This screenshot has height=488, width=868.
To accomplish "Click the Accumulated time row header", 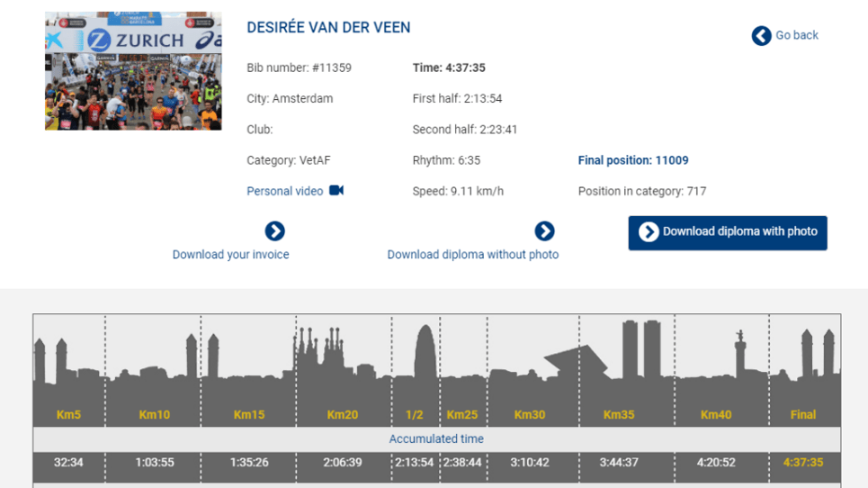I will [436, 439].
